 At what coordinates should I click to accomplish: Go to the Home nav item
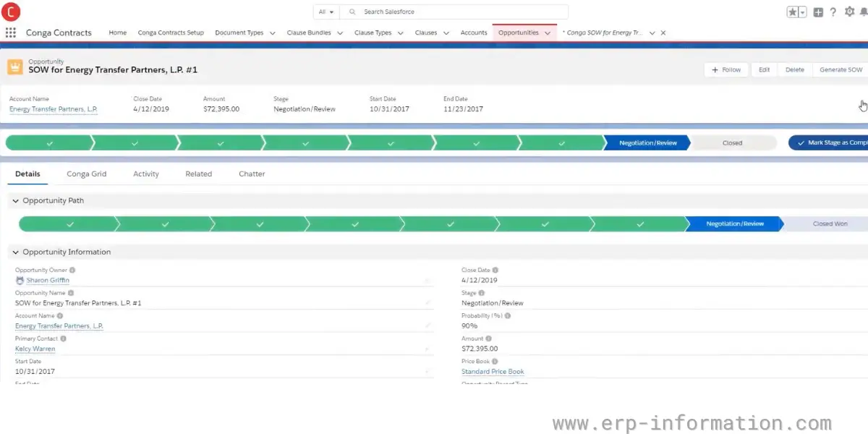[x=117, y=33]
